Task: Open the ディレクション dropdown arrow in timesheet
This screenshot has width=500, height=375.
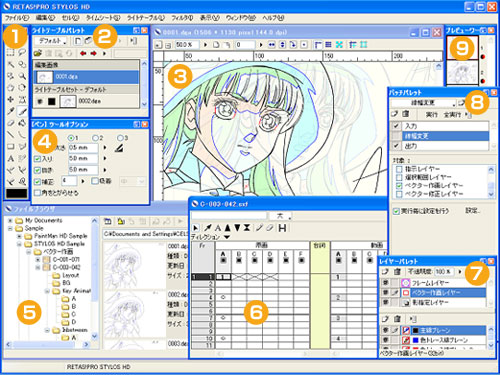Action: click(227, 237)
